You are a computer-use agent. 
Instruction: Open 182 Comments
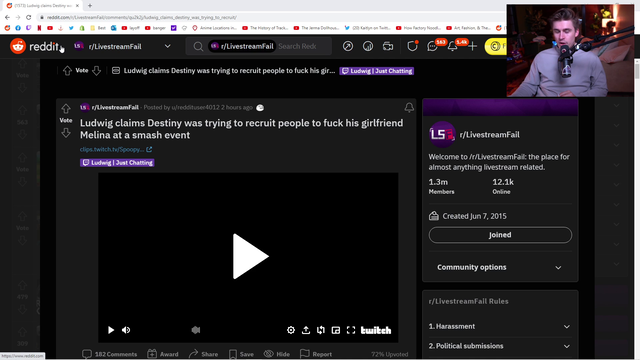coord(110,354)
